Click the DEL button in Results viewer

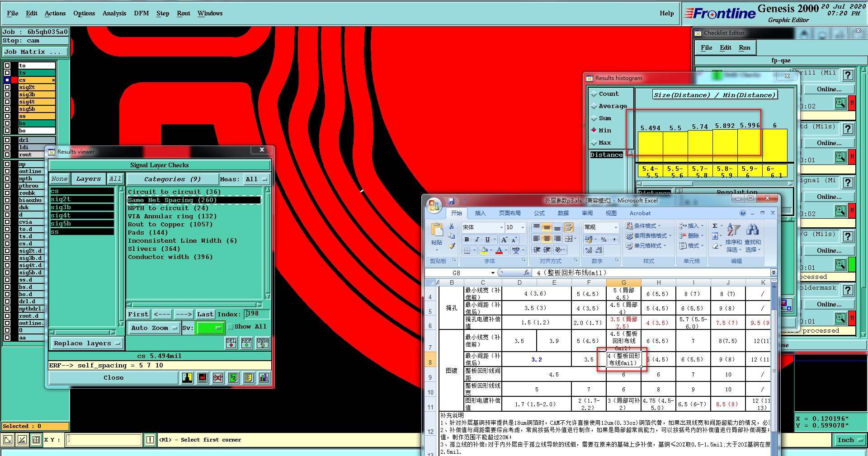tap(231, 343)
